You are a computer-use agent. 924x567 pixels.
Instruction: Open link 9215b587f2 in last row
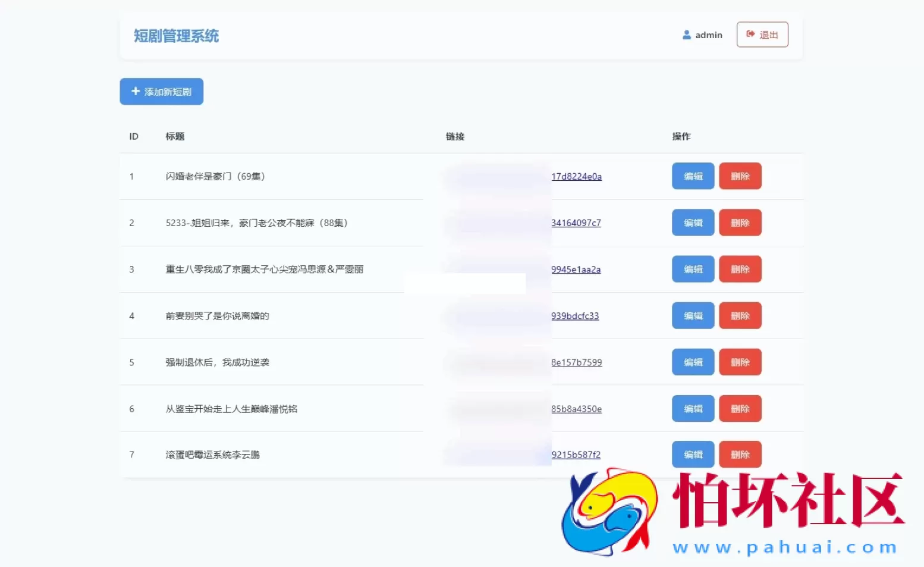(x=575, y=454)
